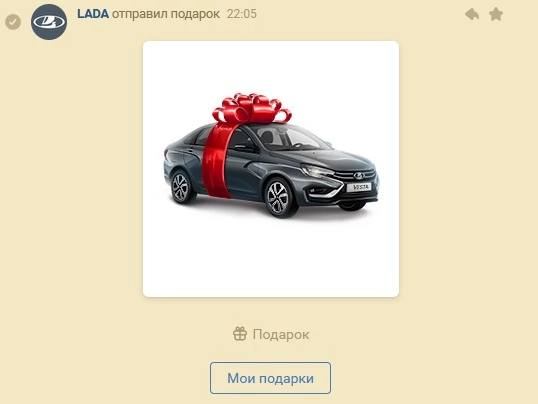Click the red bow on the car roof

(x=252, y=108)
